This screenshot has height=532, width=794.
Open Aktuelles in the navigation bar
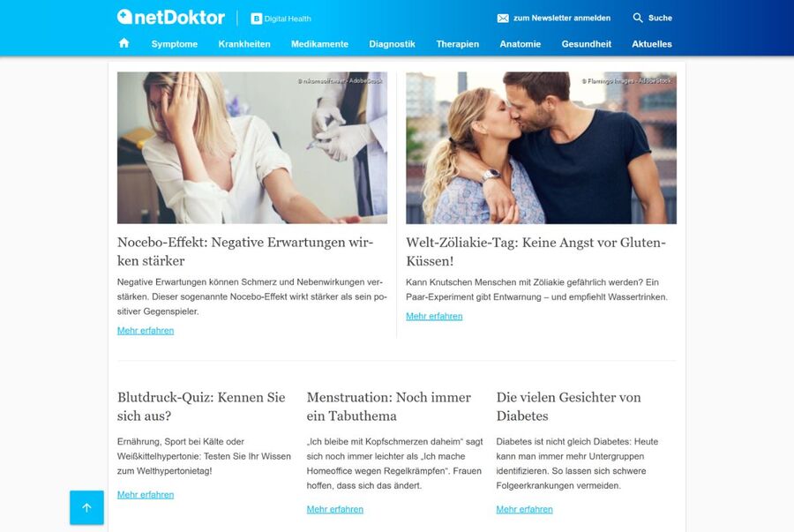pos(651,44)
